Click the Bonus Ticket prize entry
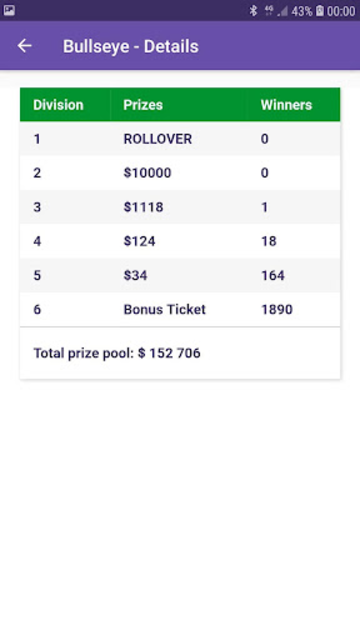 [164, 309]
